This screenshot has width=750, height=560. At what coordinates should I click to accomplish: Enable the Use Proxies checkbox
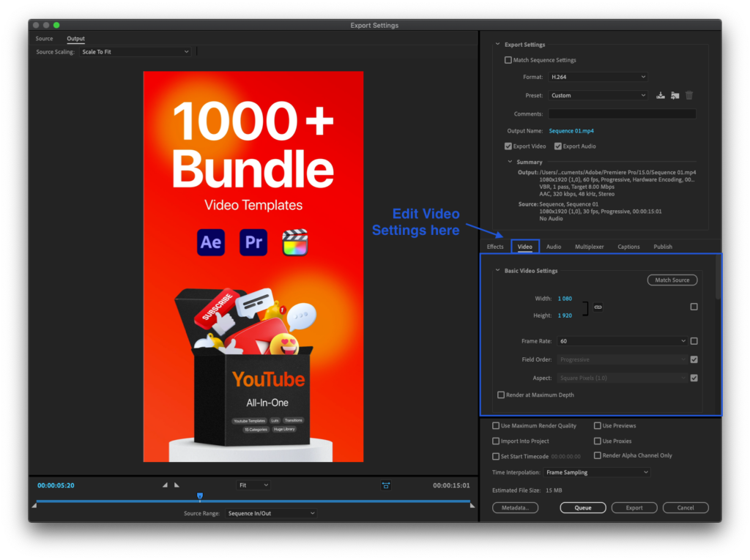(598, 441)
